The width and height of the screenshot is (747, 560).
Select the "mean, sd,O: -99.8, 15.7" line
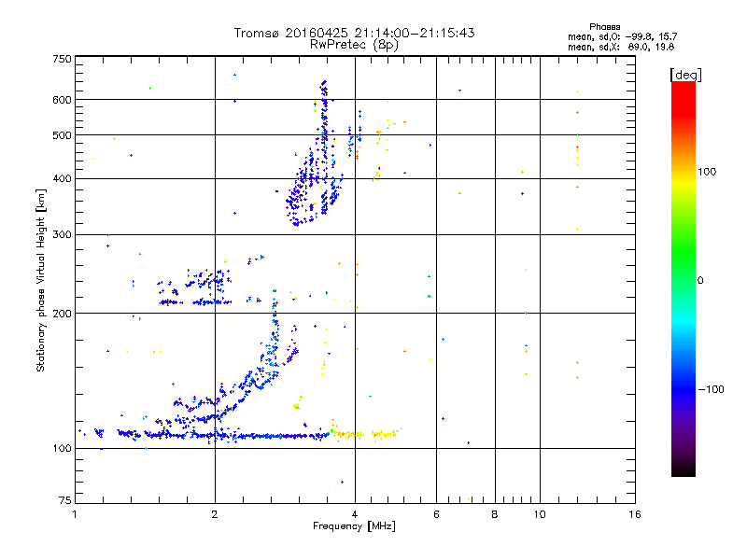622,36
